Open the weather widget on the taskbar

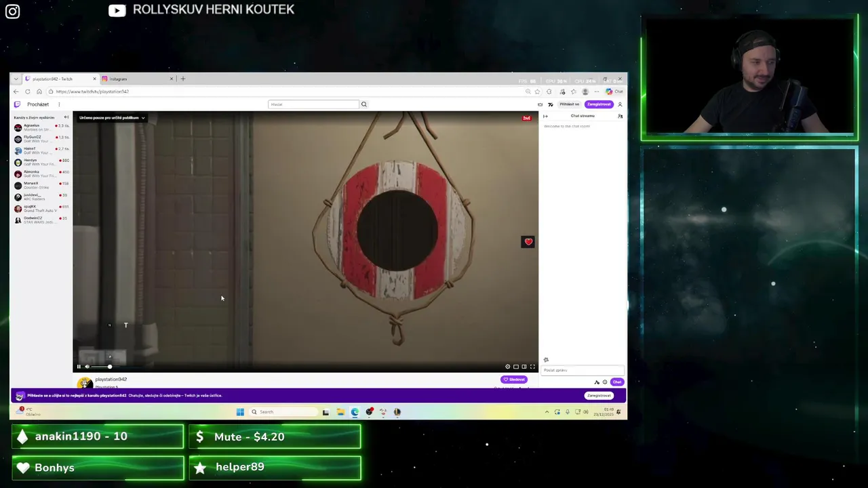[30, 411]
